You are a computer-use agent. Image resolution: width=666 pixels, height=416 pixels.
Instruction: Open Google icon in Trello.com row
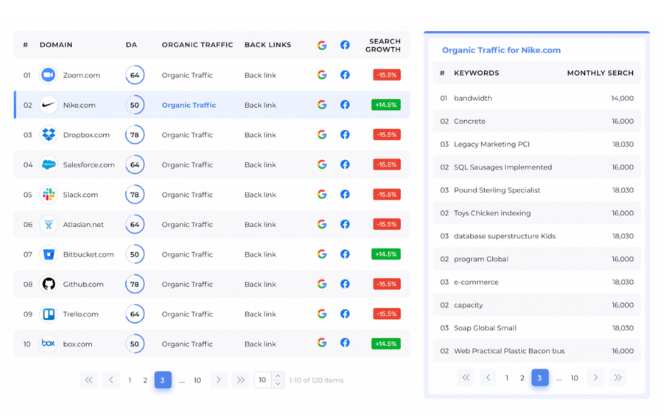point(322,314)
